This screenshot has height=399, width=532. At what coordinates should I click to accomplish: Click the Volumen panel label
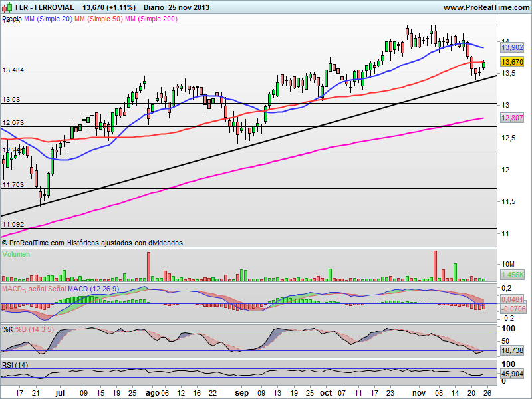(x=16, y=254)
